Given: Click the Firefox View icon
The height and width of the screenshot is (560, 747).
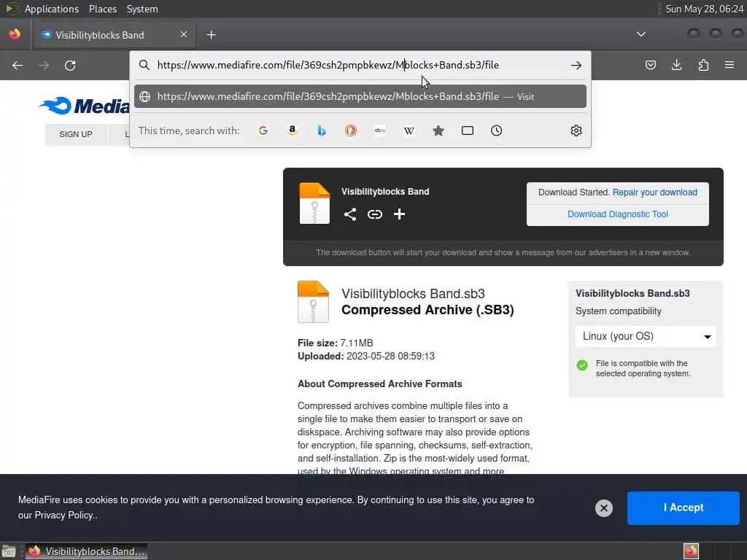Looking at the screenshot, I should pyautogui.click(x=15, y=34).
